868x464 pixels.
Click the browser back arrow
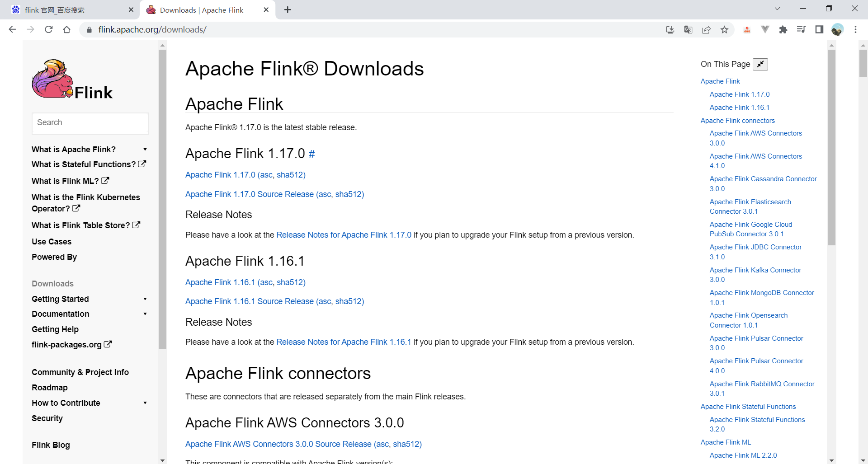[12, 29]
